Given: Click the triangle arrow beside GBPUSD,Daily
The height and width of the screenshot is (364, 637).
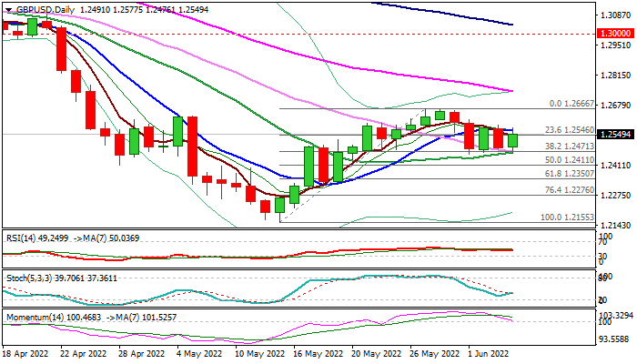Looking at the screenshot, I should point(8,10).
